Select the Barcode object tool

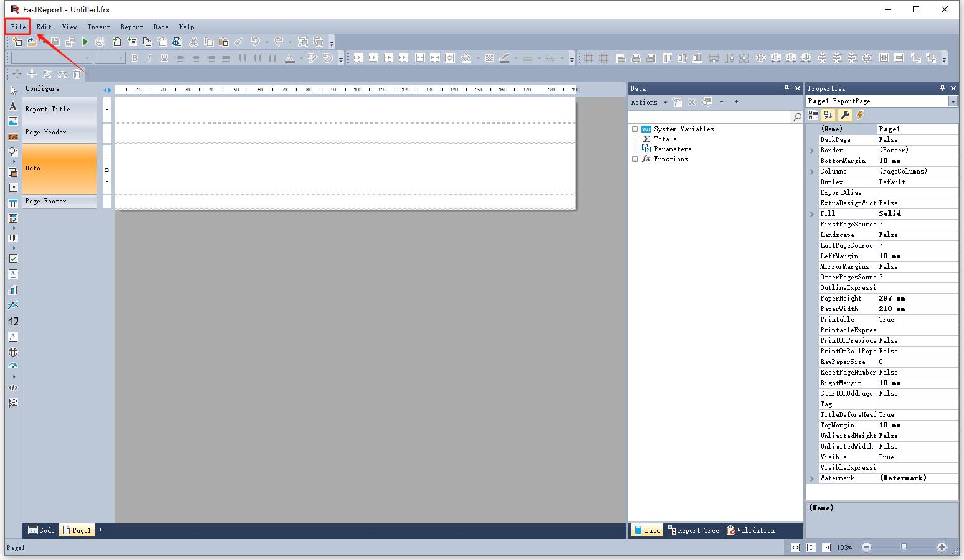pos(13,238)
